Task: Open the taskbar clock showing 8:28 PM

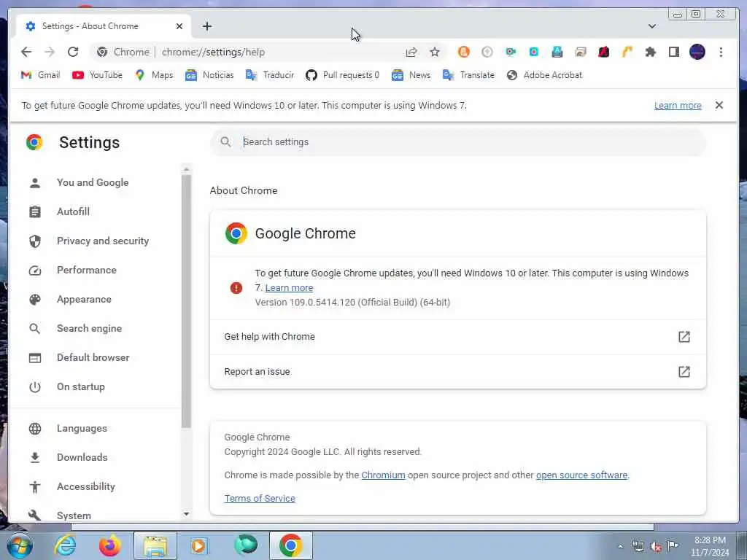Action: point(710,546)
